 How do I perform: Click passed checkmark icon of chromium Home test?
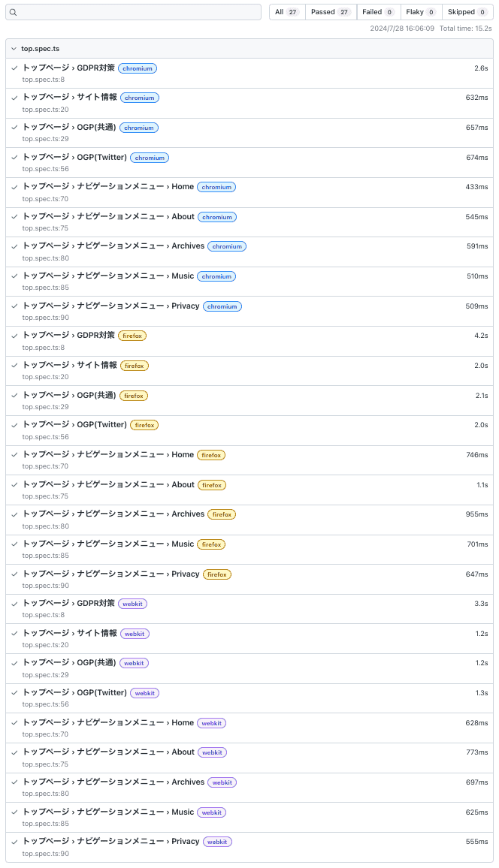14,187
